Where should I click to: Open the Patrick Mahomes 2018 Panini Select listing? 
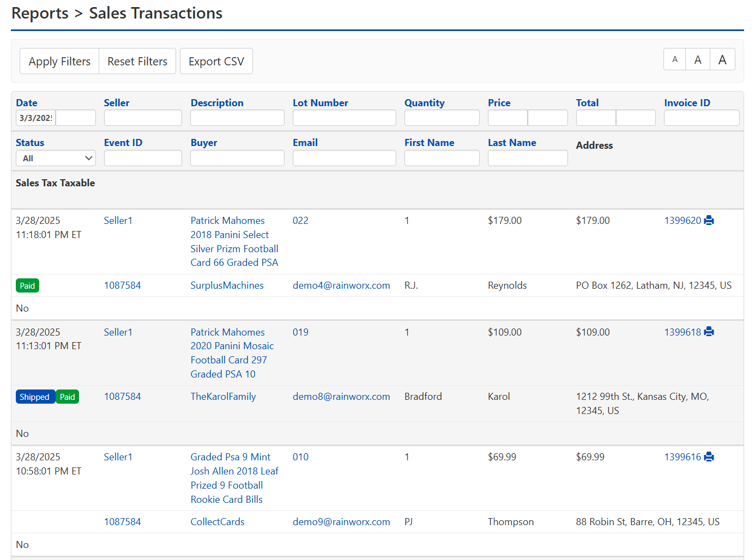(x=234, y=241)
